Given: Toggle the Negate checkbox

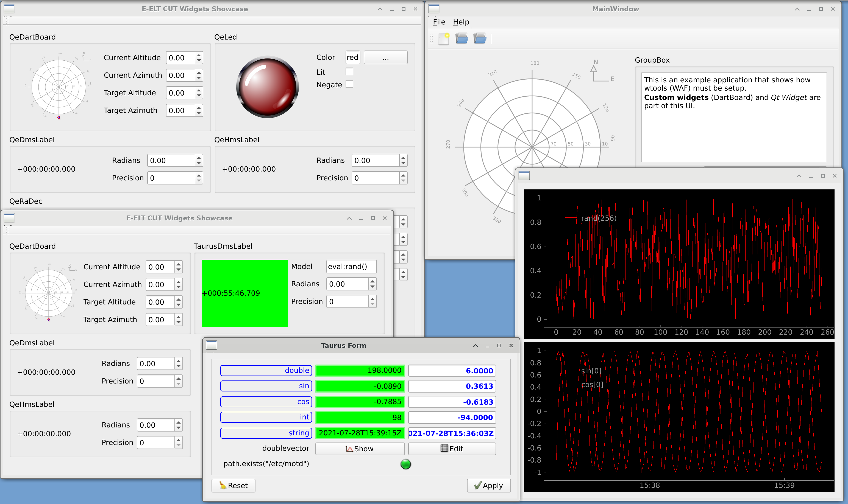Looking at the screenshot, I should 349,84.
